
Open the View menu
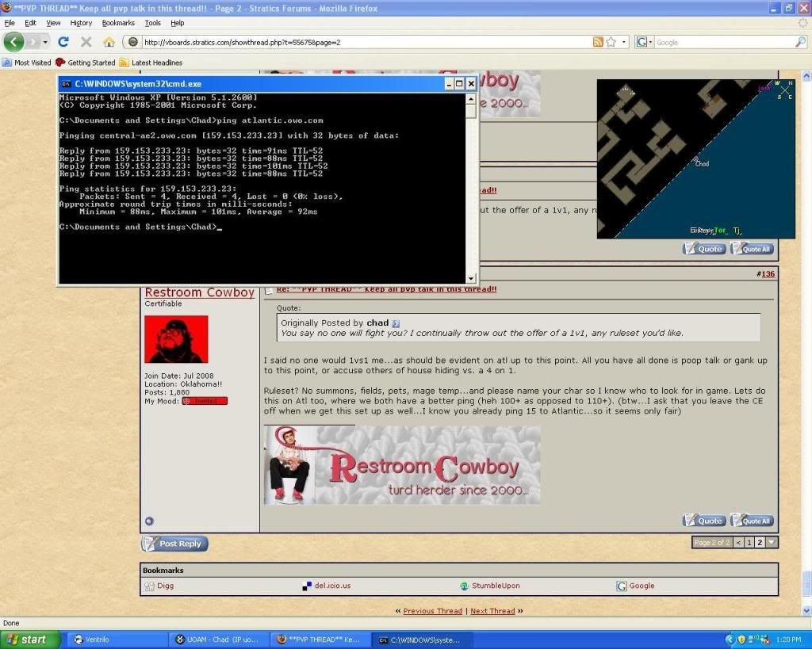(53, 23)
